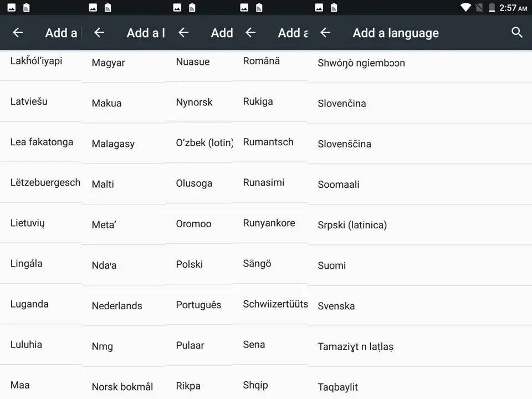The height and width of the screenshot is (399, 532).
Task: Tap the Wi-Fi status icon
Action: 465,8
